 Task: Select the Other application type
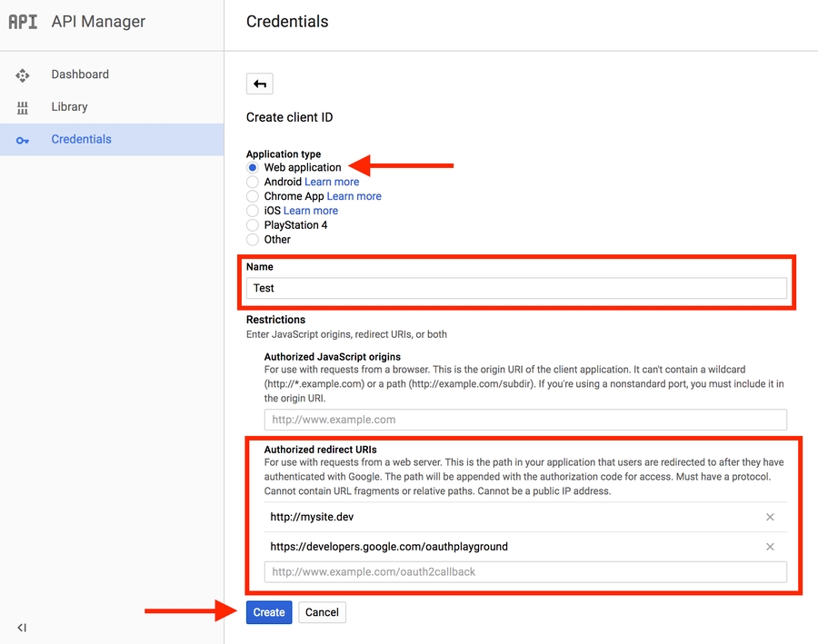[253, 240]
